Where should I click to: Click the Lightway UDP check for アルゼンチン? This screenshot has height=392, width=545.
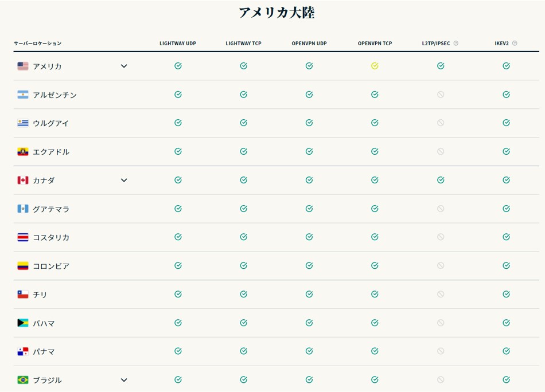click(178, 95)
